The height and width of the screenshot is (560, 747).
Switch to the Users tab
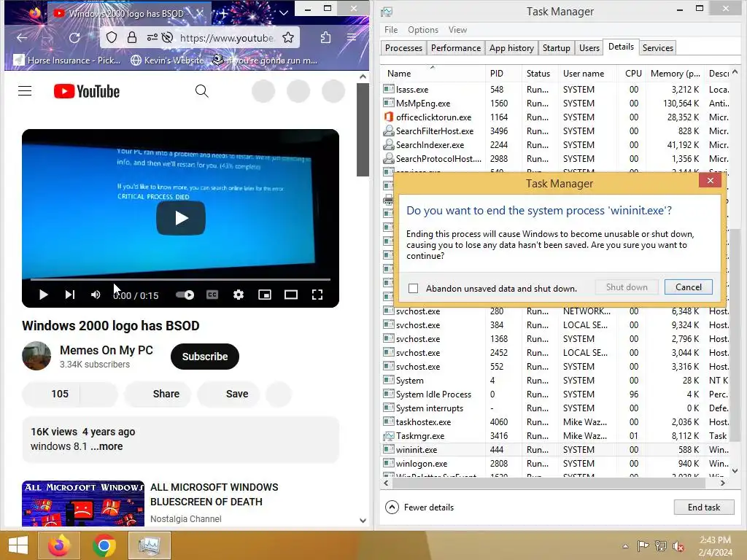(589, 47)
